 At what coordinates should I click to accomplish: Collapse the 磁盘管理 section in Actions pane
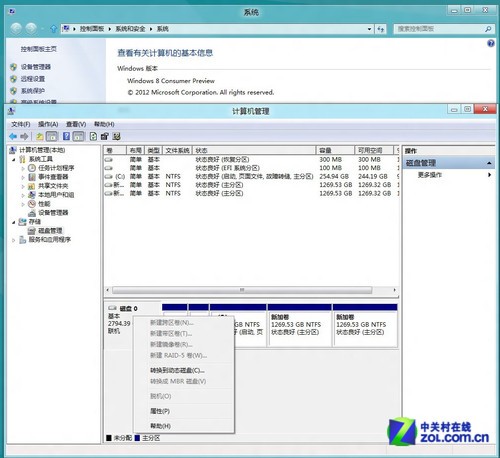(x=489, y=163)
